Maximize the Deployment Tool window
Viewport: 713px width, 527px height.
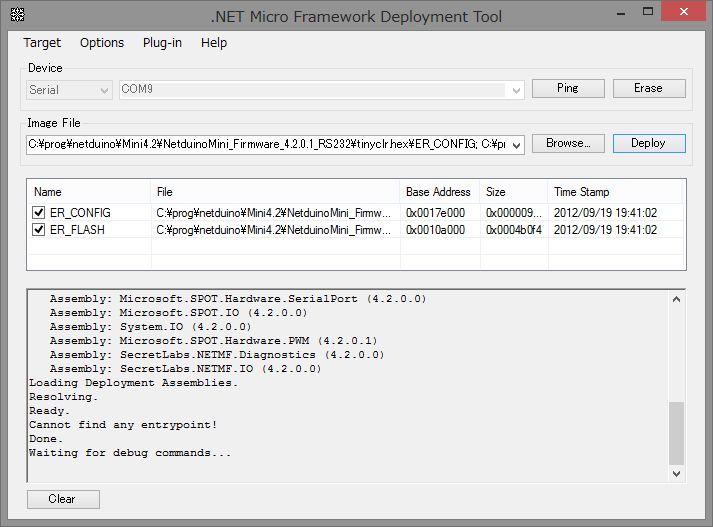648,12
